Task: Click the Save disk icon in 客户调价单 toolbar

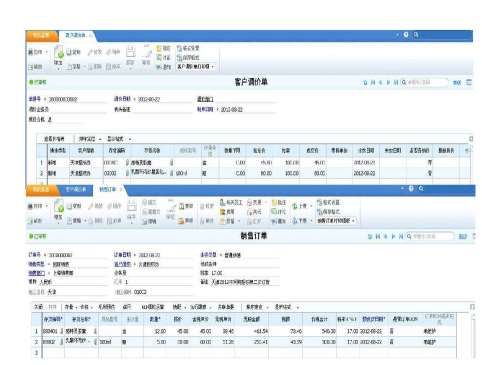Action: tap(131, 51)
